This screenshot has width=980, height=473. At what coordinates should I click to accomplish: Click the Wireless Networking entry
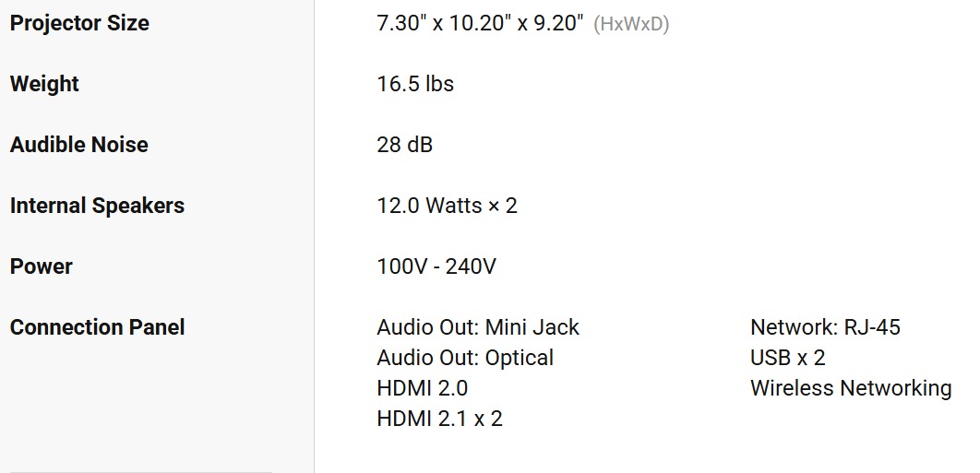point(851,388)
